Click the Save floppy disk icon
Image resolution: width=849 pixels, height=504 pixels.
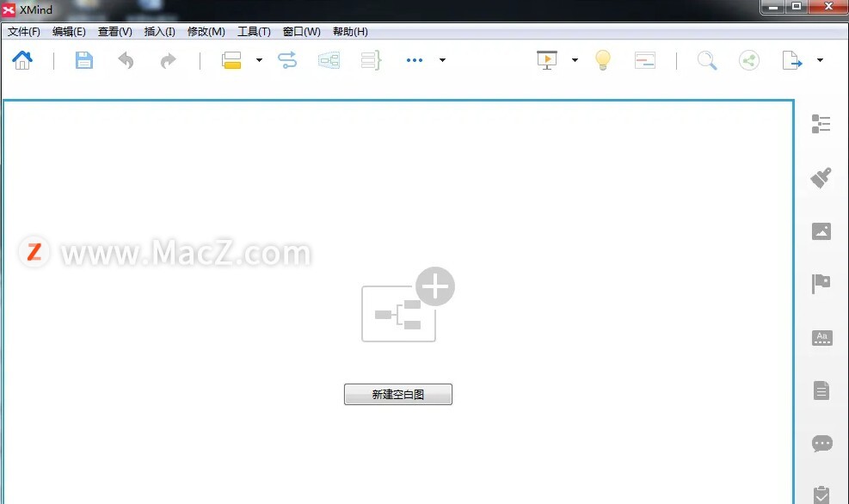[84, 60]
